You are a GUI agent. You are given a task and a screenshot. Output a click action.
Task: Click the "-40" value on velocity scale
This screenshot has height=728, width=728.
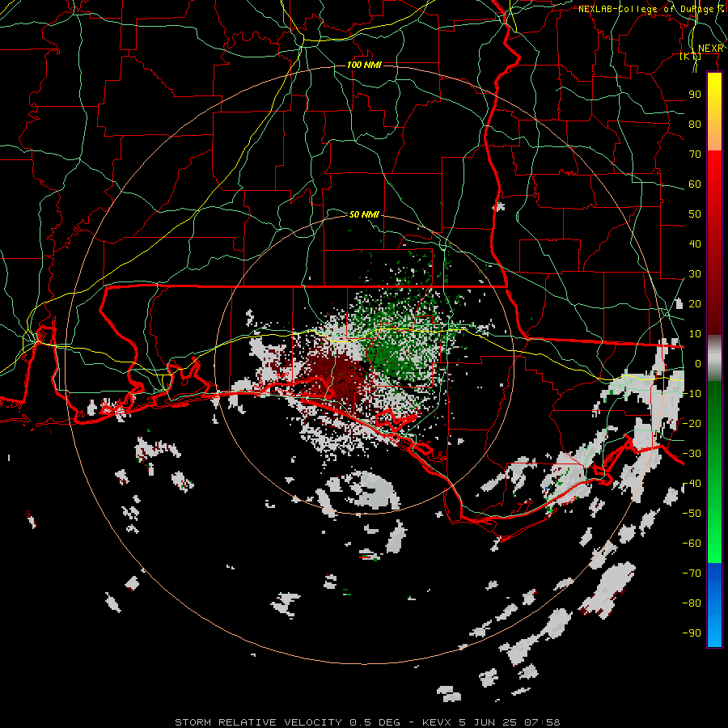[692, 484]
